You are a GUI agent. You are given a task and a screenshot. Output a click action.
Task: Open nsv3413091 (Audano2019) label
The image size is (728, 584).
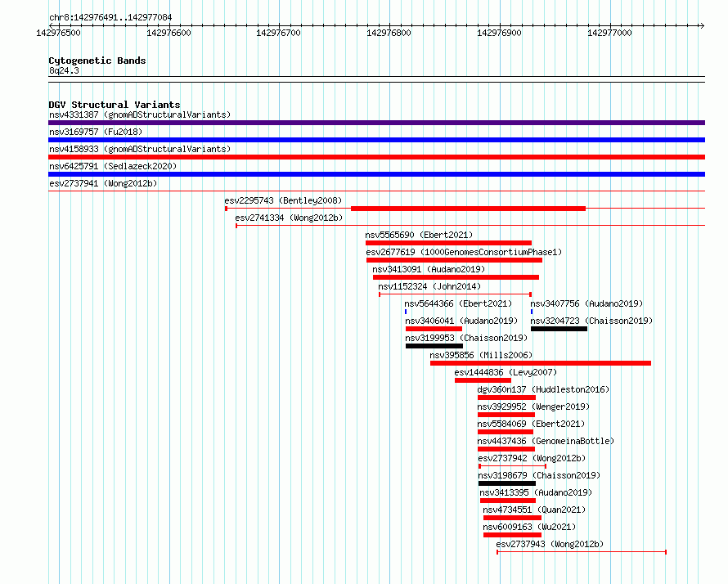[x=429, y=269]
